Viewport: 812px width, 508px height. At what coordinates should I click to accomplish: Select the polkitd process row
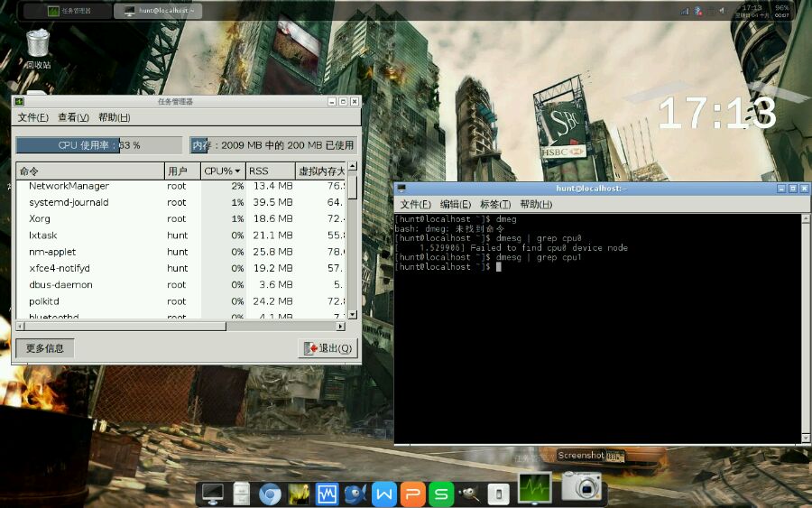point(180,301)
